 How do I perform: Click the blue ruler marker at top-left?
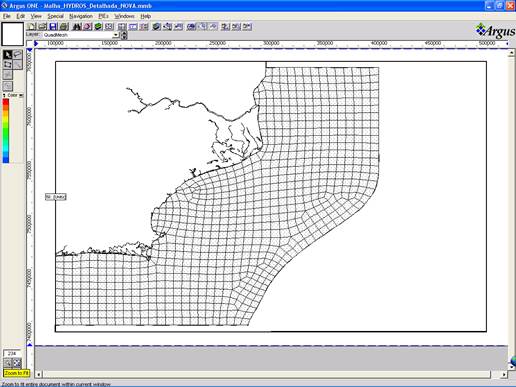[36, 43]
